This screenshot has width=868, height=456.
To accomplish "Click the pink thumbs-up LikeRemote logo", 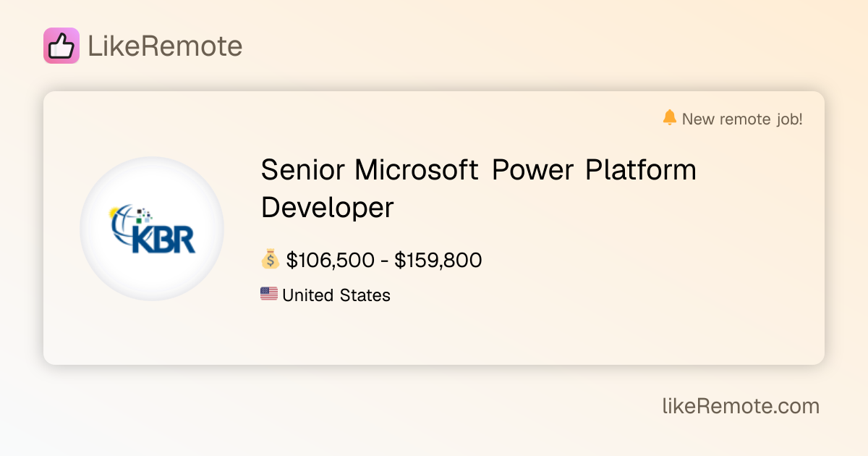I will pos(61,46).
